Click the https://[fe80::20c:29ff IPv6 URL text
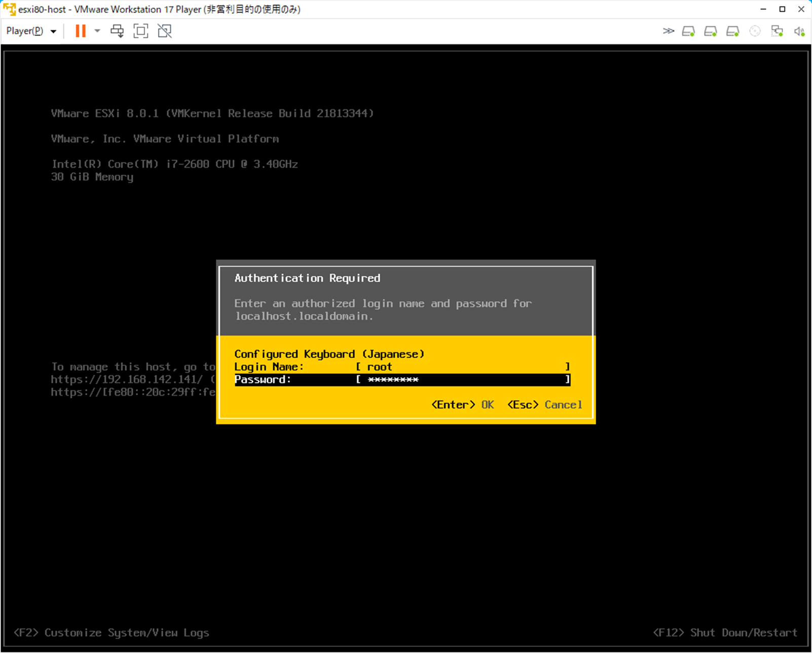812x653 pixels. tap(133, 392)
